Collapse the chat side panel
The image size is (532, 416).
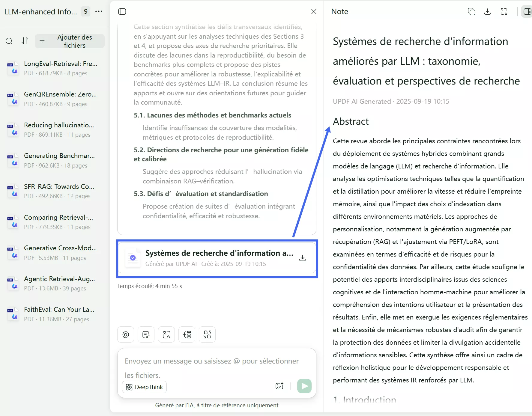(x=122, y=11)
